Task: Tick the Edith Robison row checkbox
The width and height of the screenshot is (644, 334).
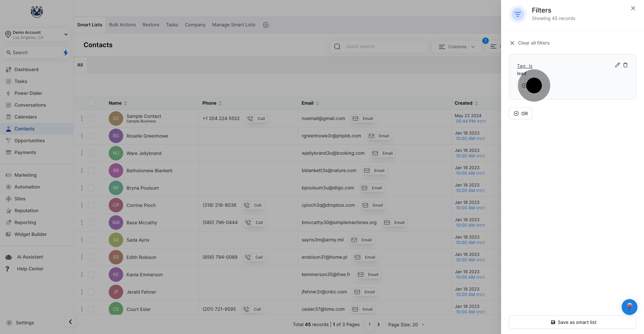Action: point(91,257)
